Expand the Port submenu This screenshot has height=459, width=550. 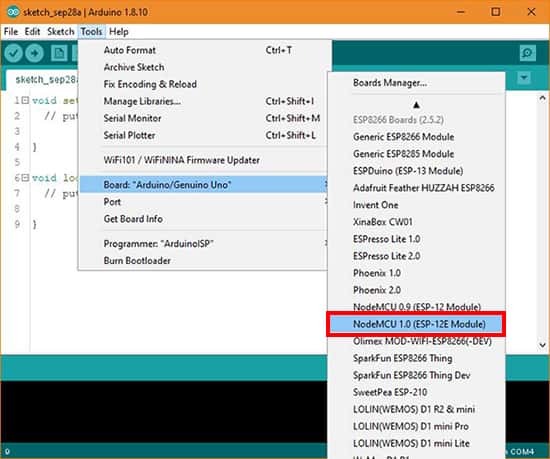pyautogui.click(x=203, y=202)
